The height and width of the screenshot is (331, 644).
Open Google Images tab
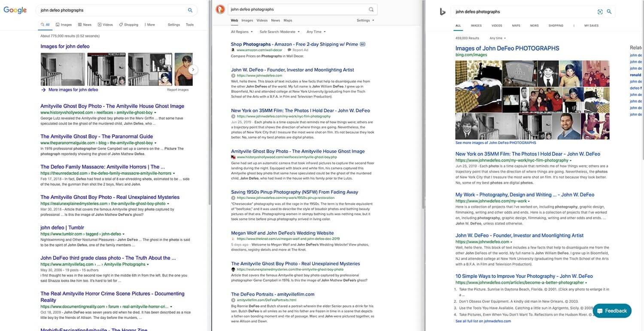click(x=63, y=25)
